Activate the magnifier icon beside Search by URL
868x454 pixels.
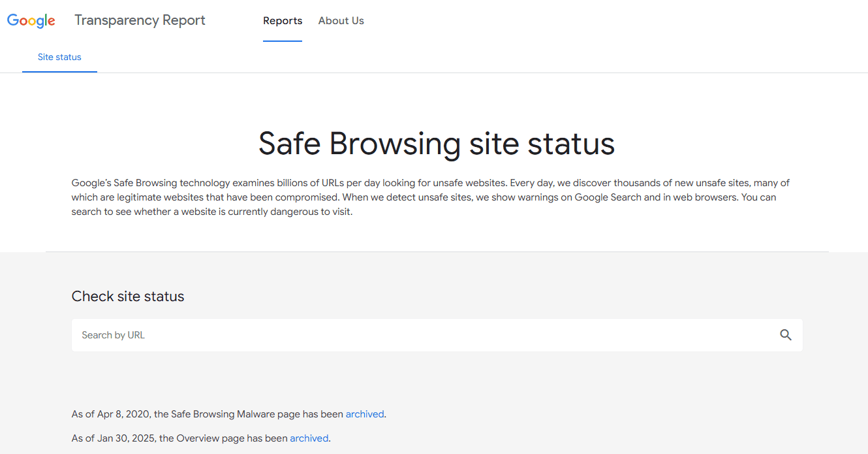pyautogui.click(x=785, y=334)
